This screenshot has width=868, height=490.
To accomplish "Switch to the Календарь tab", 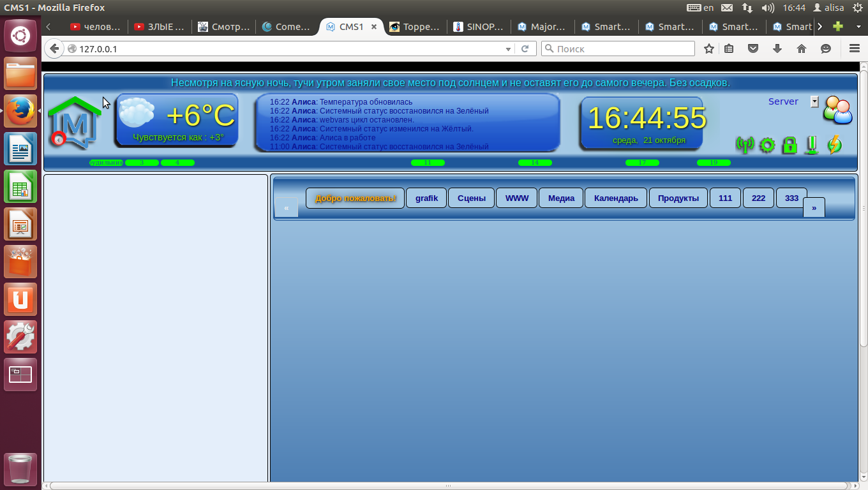I will (616, 198).
